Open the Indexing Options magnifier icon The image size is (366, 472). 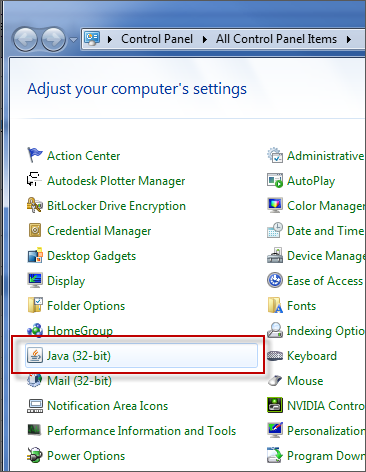[x=275, y=330]
